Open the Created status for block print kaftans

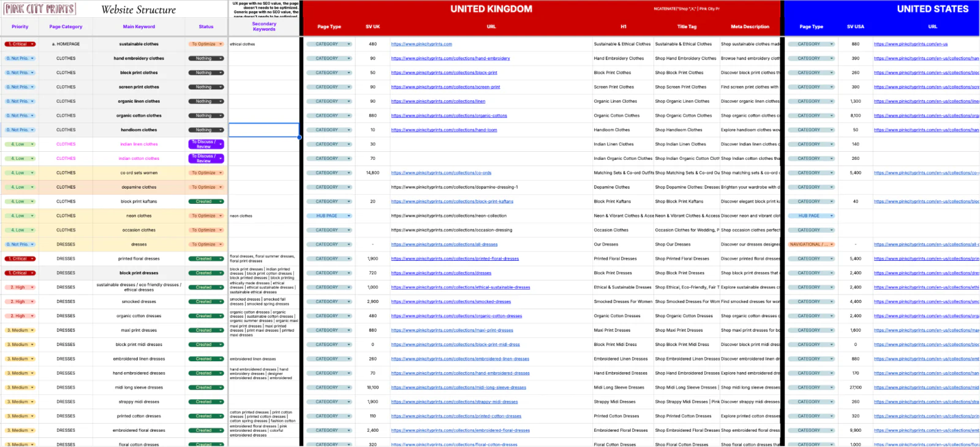tap(206, 201)
